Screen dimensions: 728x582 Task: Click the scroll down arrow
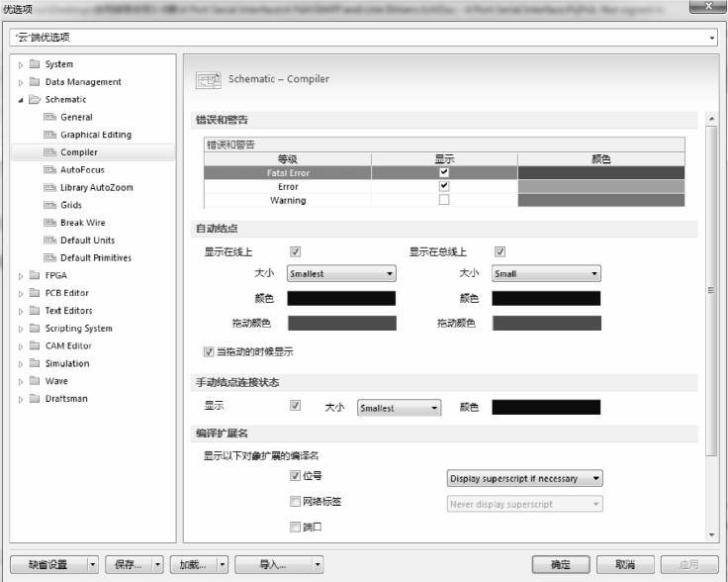711,535
